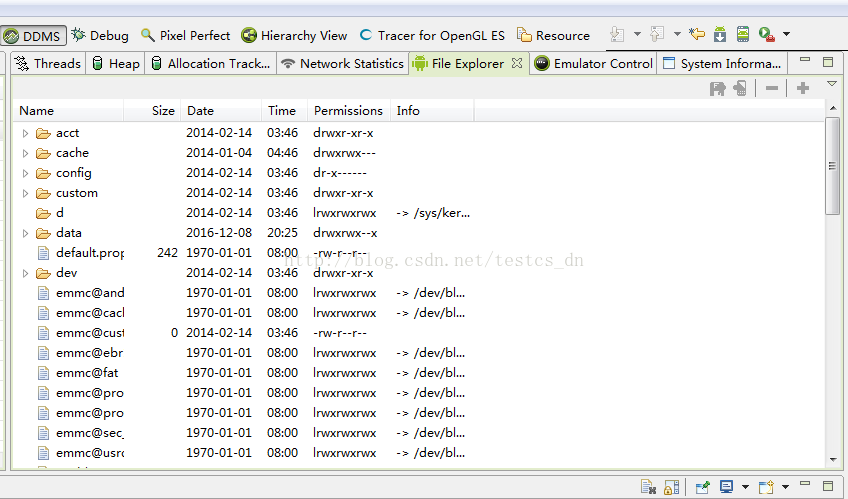
Task: Click the Time column header
Action: (284, 111)
